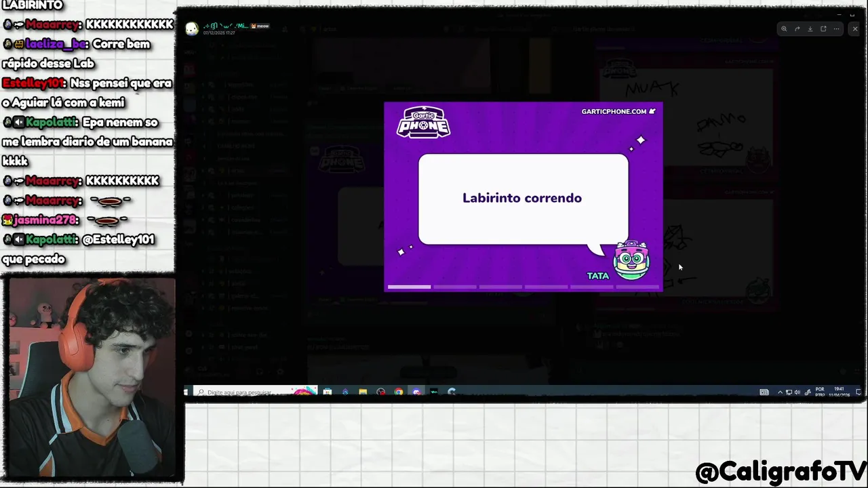Zoom the image in Discord viewer

[x=784, y=28]
